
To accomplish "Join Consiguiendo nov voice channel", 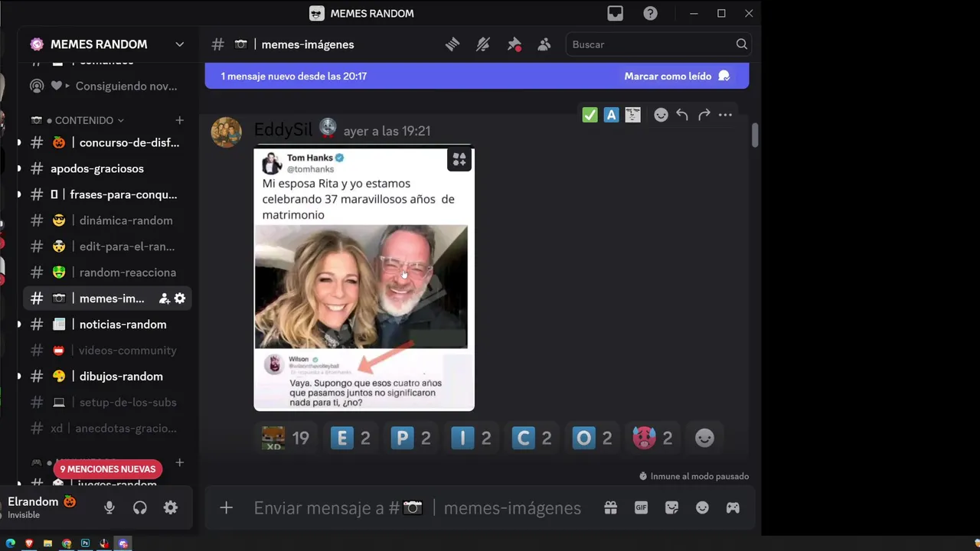I will tap(107, 86).
